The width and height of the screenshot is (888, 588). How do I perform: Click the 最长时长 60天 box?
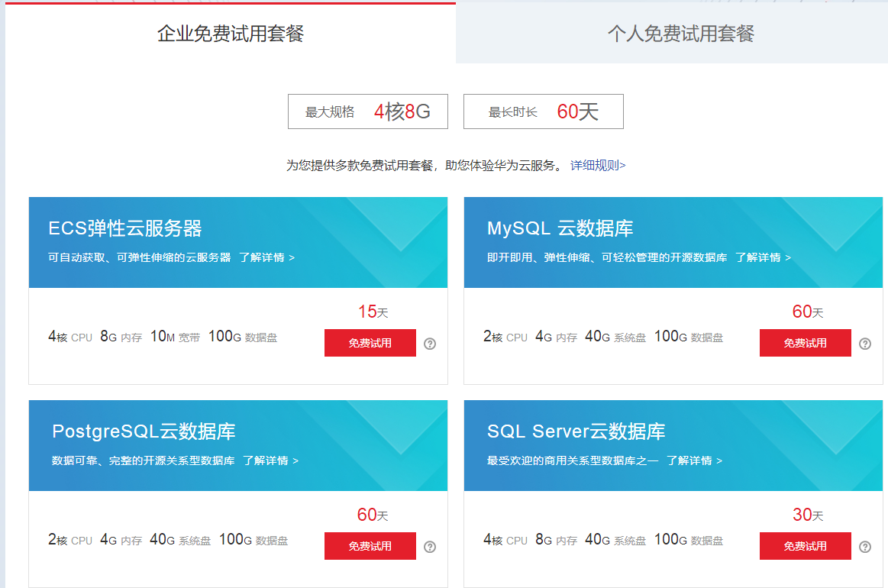coord(543,111)
